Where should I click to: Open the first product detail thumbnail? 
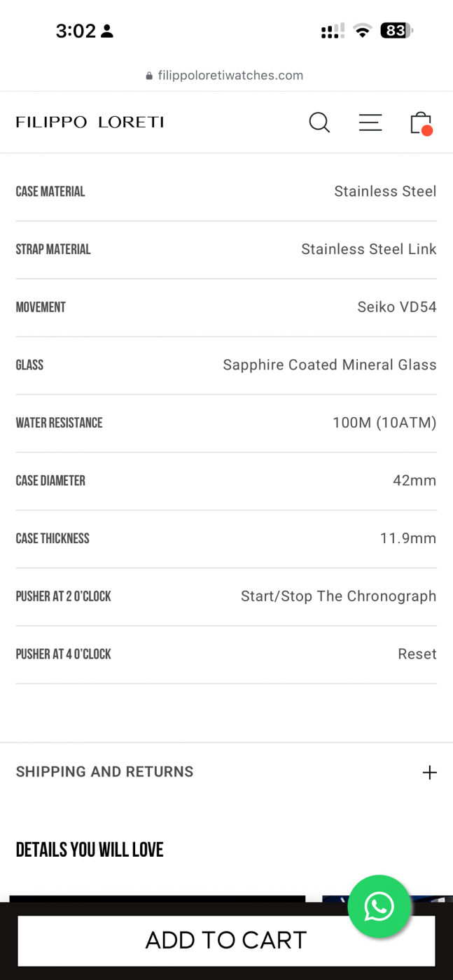pos(157,899)
